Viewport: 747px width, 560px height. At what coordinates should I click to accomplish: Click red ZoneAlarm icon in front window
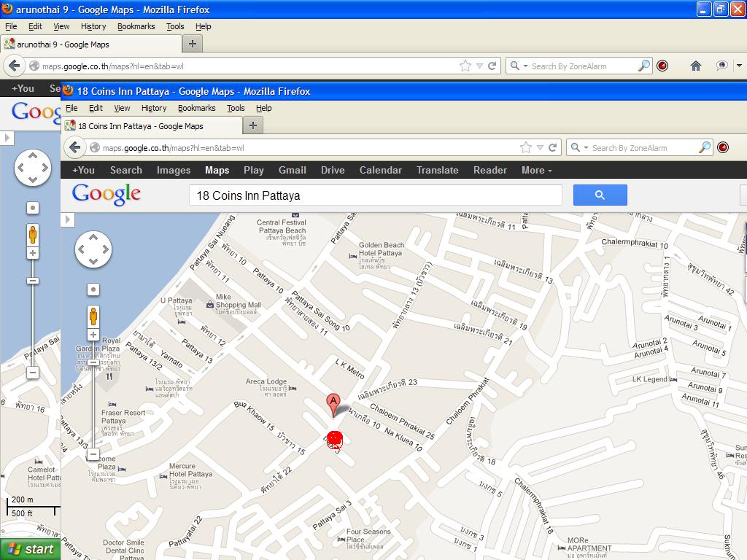click(723, 147)
